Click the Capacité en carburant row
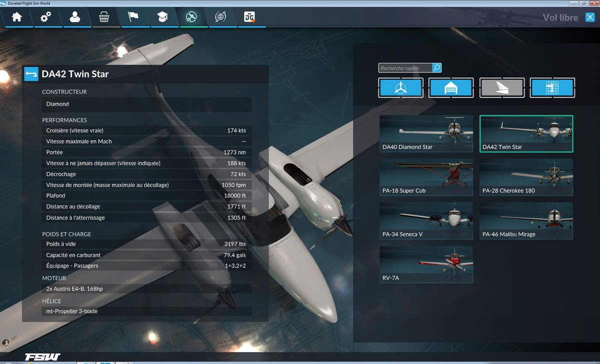600x364 pixels. (x=146, y=255)
